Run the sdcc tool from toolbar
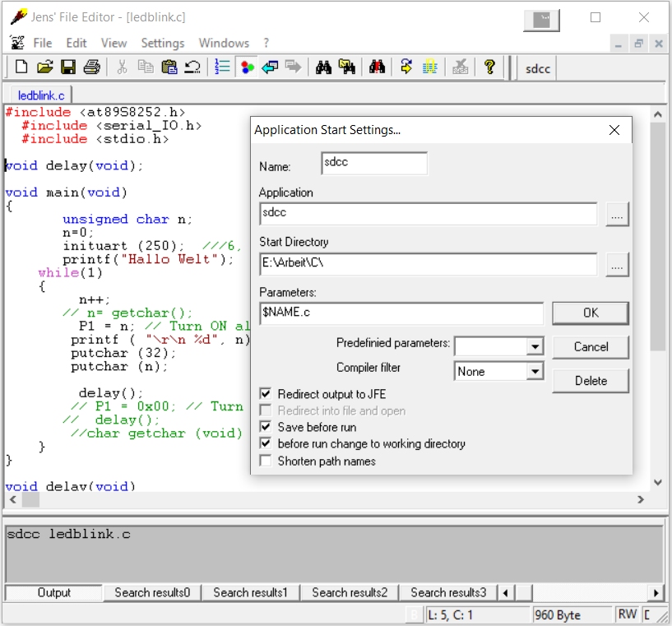 538,69
